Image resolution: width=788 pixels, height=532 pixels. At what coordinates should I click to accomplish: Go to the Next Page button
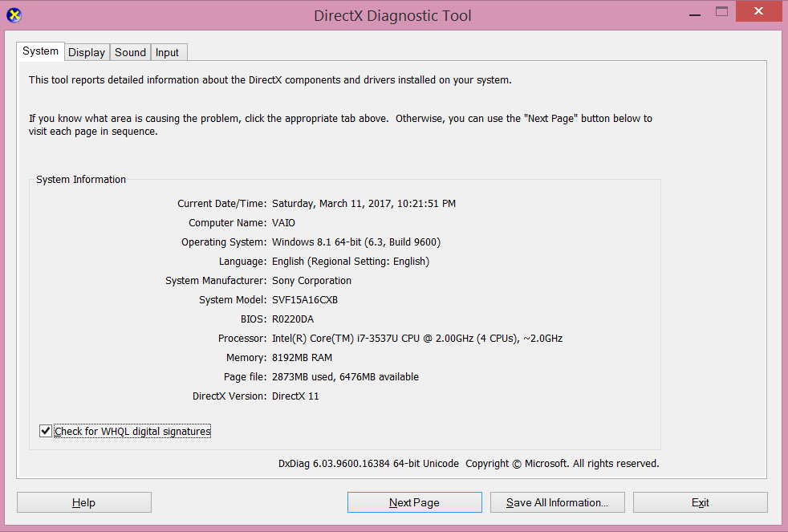click(415, 502)
